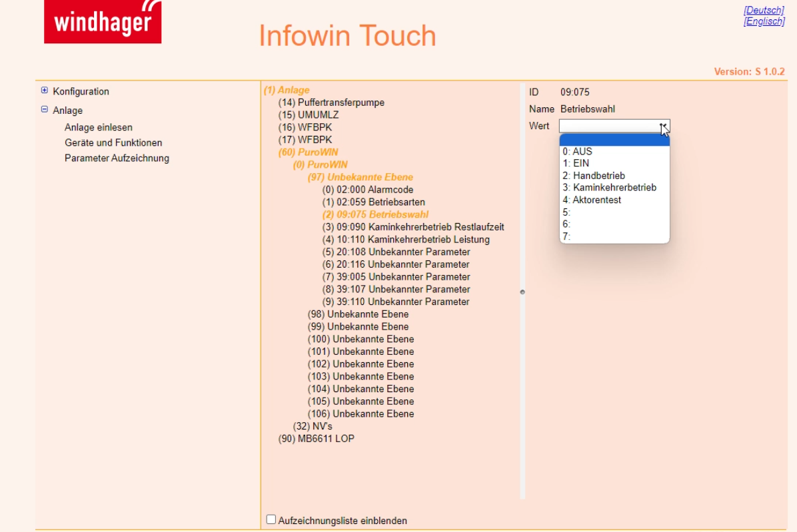Open Anlage einlesen menu entry
This screenshot has height=532, width=797.
point(98,127)
